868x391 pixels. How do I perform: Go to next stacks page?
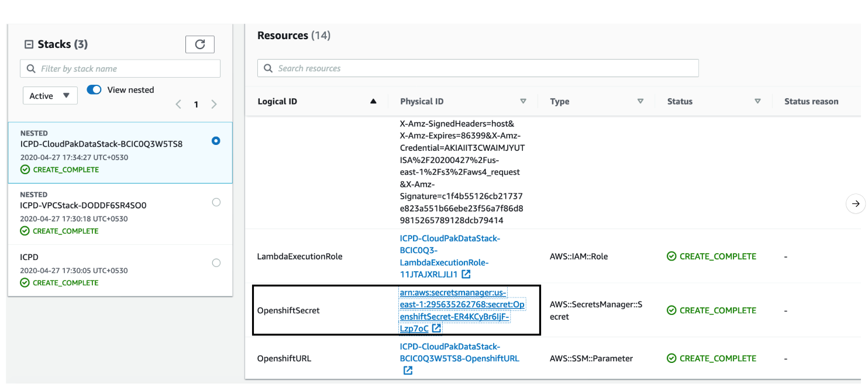click(214, 105)
